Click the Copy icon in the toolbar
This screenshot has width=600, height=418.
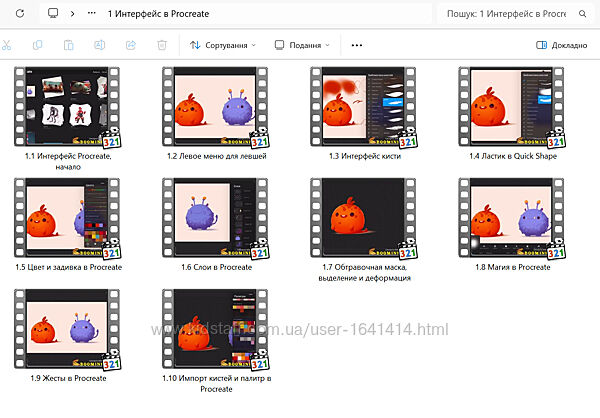click(37, 45)
